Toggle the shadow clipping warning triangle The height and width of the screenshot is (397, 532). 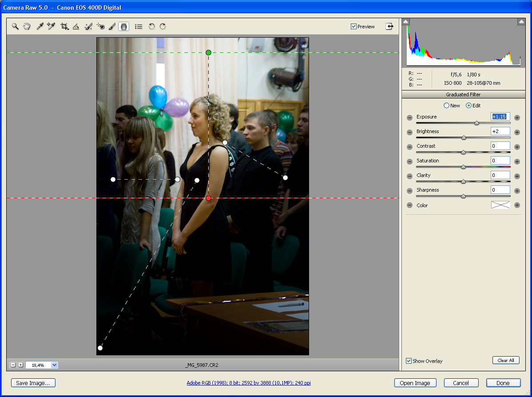point(406,22)
